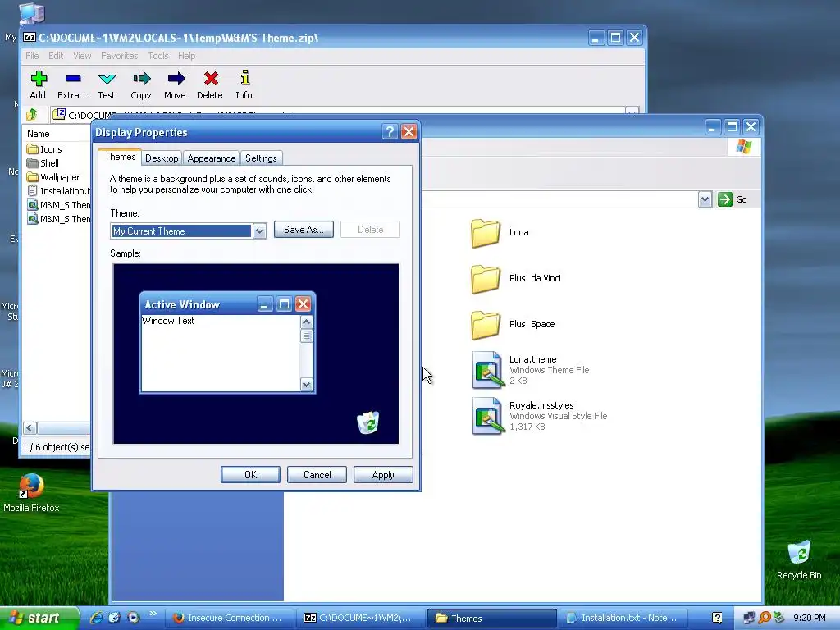840x630 pixels.
Task: Click the orange magnifier icon in system tray
Action: 765,618
